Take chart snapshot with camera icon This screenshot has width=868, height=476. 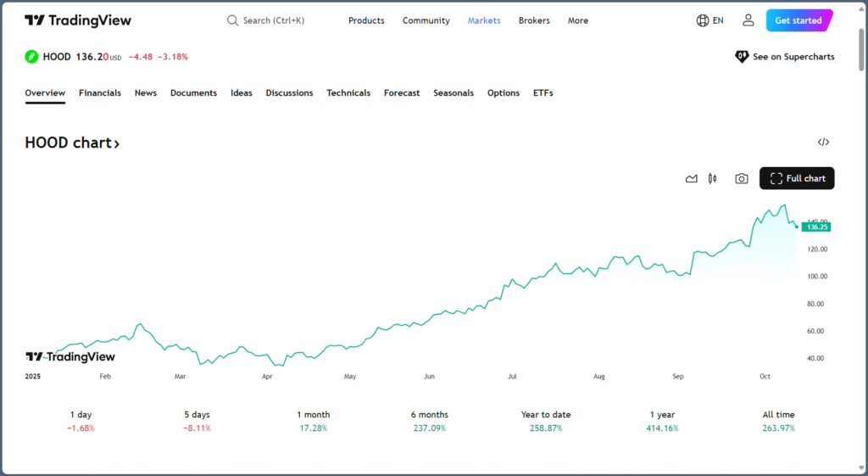click(742, 178)
